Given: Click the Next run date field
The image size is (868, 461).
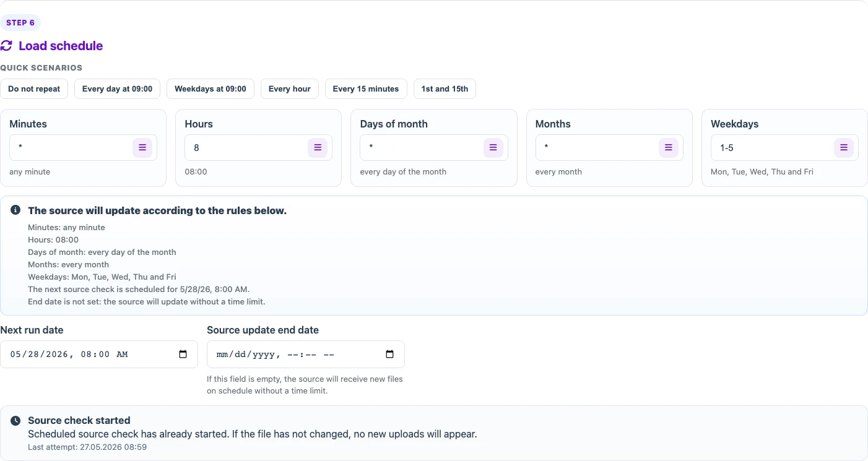Looking at the screenshot, I should [x=99, y=355].
